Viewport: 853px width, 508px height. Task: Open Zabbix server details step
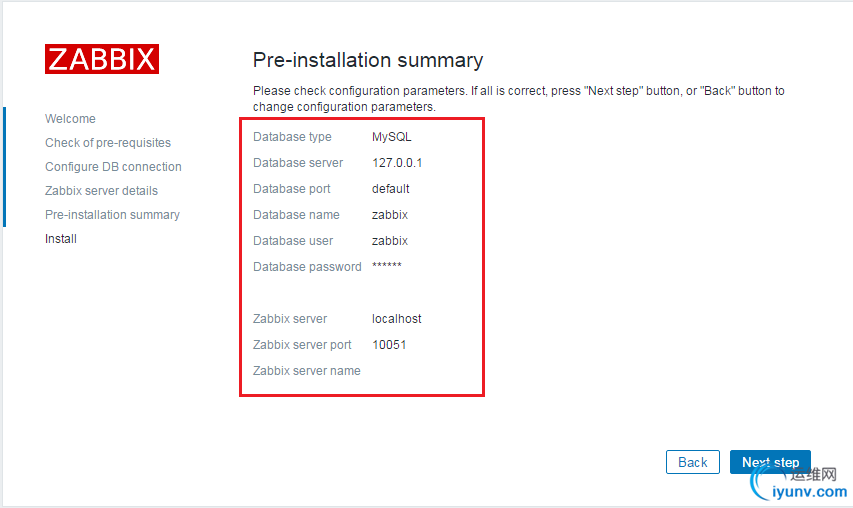click(101, 191)
